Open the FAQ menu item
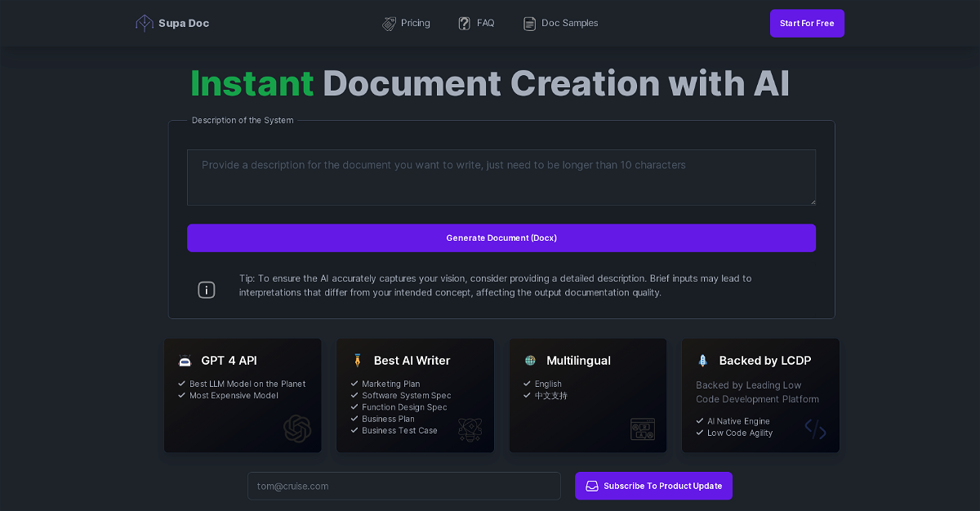The image size is (980, 511). coord(485,24)
